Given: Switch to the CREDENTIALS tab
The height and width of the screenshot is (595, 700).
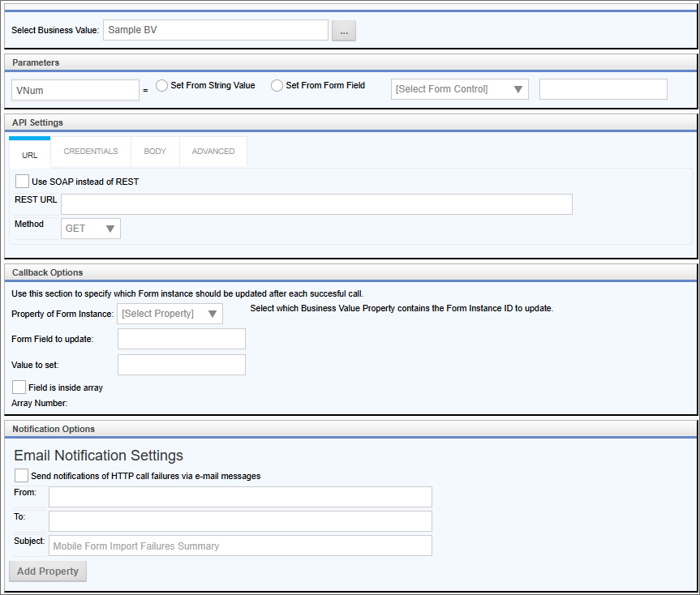Looking at the screenshot, I should click(x=91, y=152).
